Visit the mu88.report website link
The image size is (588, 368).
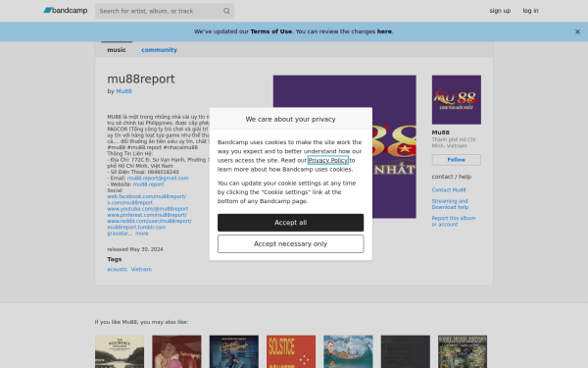coord(149,184)
